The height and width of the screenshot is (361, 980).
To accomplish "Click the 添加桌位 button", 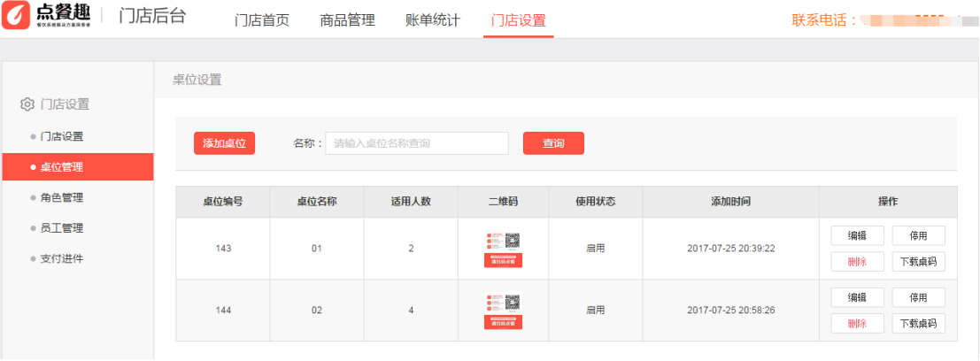I will click(224, 143).
